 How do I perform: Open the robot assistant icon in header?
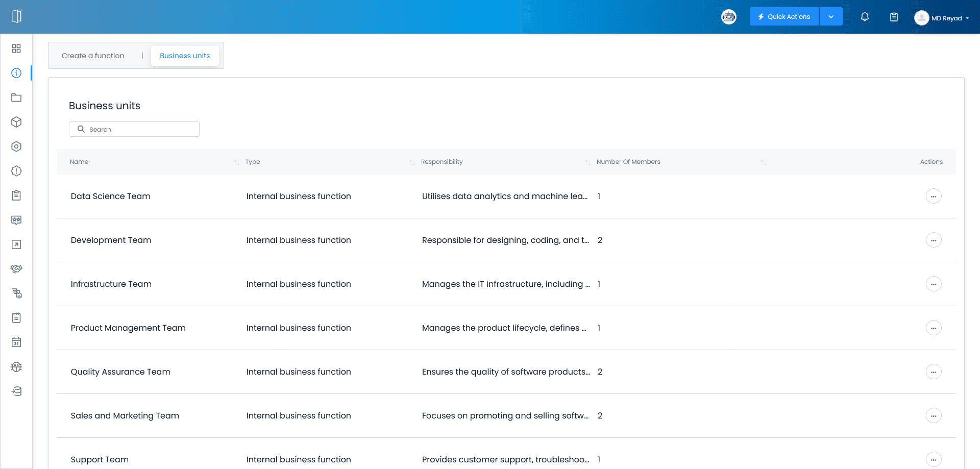coord(728,17)
